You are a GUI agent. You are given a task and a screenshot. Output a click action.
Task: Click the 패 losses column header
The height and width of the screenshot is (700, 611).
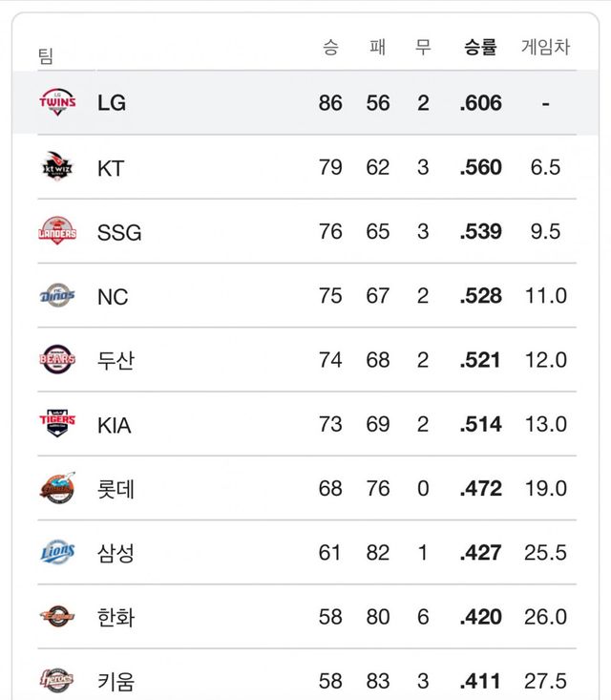[378, 47]
